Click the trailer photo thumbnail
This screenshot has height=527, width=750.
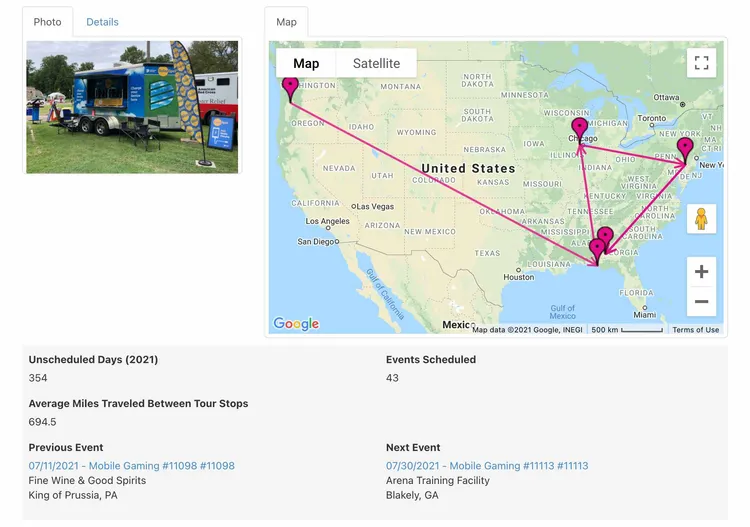click(x=132, y=107)
